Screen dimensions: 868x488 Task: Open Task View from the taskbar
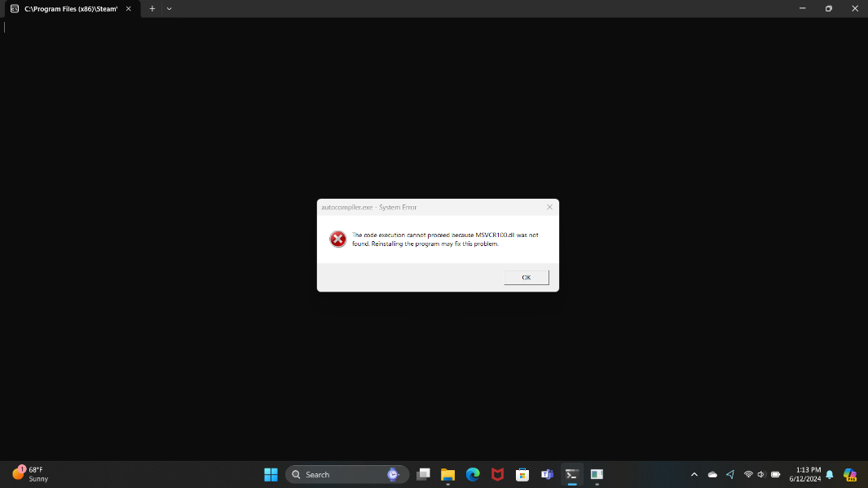(423, 474)
